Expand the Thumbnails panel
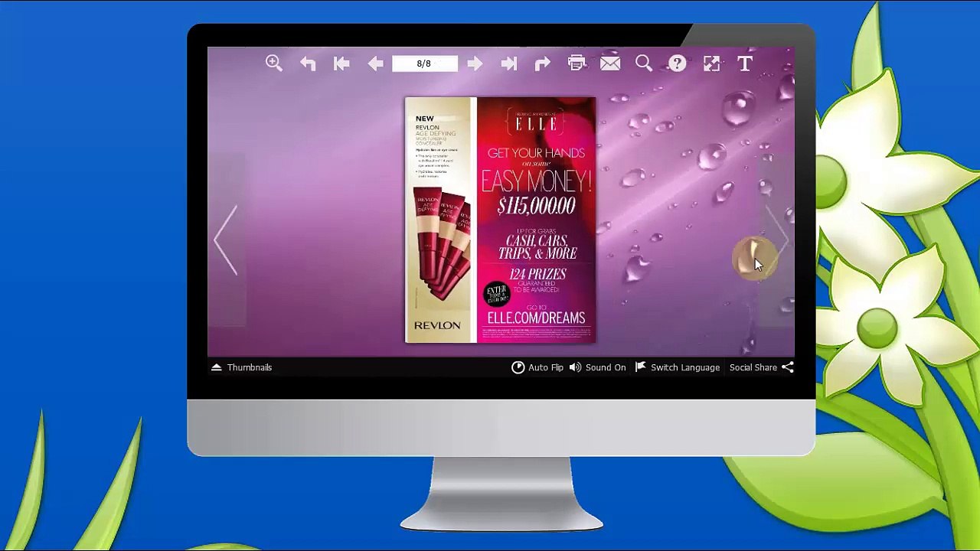The width and height of the screenshot is (980, 551). [242, 367]
